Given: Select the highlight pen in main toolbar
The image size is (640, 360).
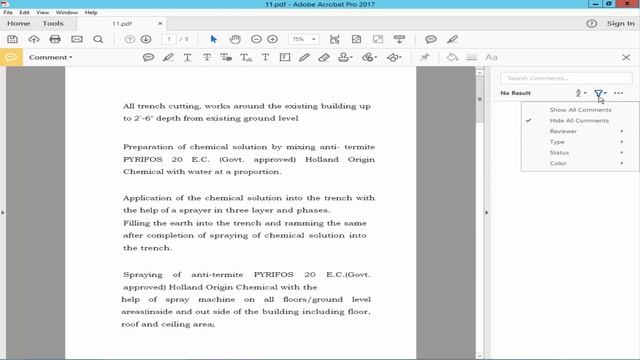Looking at the screenshot, I should [452, 39].
